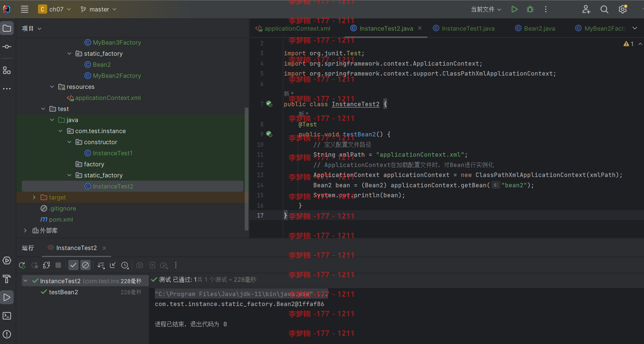Toggle auto-test rerun
Viewport: 644px width, 344px height.
point(46,265)
